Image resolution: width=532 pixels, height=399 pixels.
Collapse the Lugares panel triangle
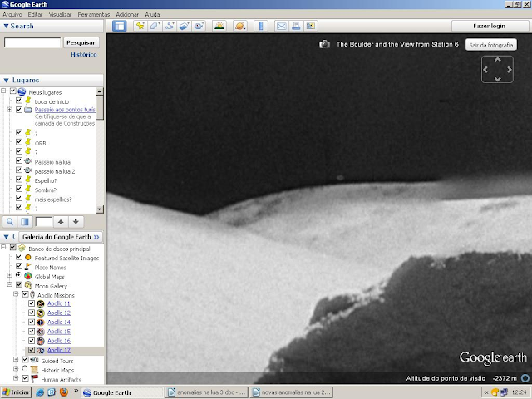[x=6, y=81]
